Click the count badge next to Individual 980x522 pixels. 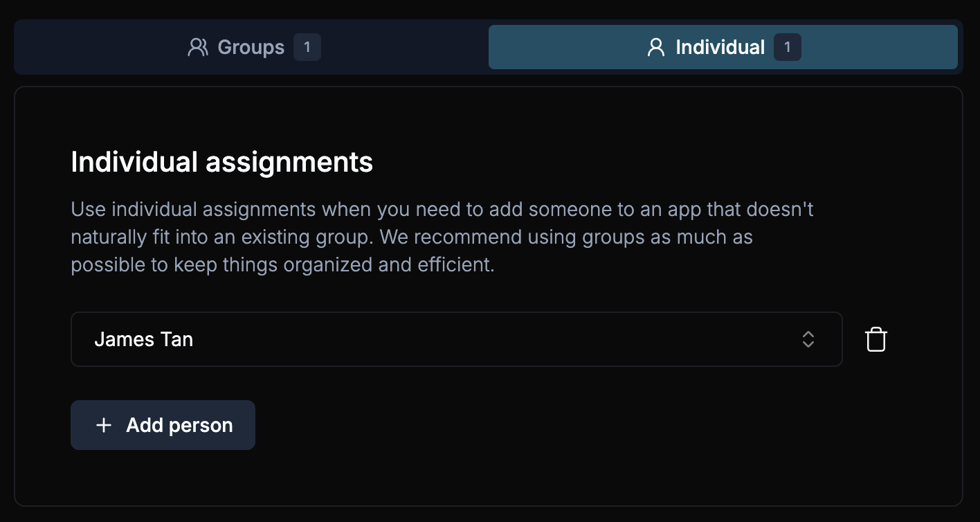click(x=788, y=47)
